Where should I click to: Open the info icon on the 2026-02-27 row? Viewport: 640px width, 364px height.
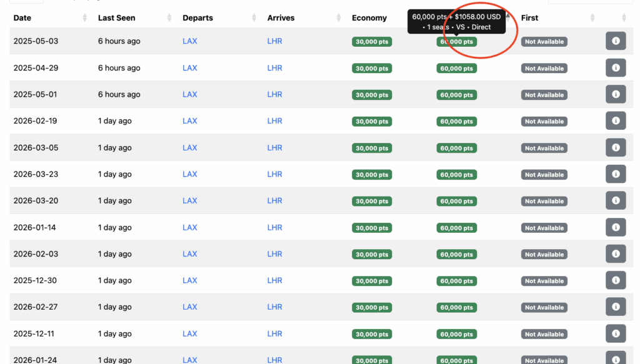(x=616, y=307)
